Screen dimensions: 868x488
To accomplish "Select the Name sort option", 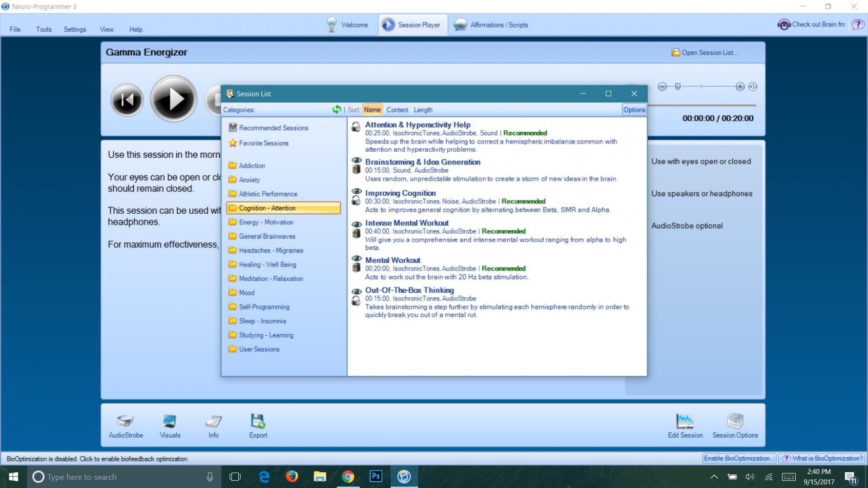I will point(372,110).
